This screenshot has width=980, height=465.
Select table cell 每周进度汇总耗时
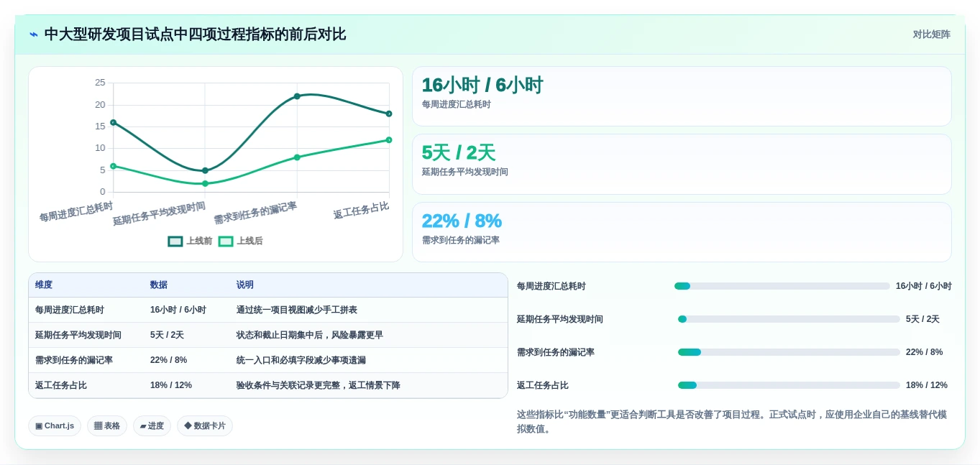pos(70,310)
